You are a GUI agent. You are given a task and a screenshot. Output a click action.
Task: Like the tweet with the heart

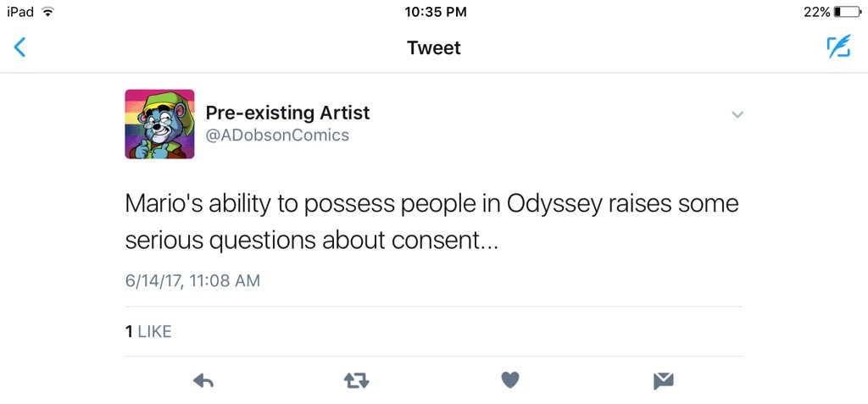coord(509,381)
